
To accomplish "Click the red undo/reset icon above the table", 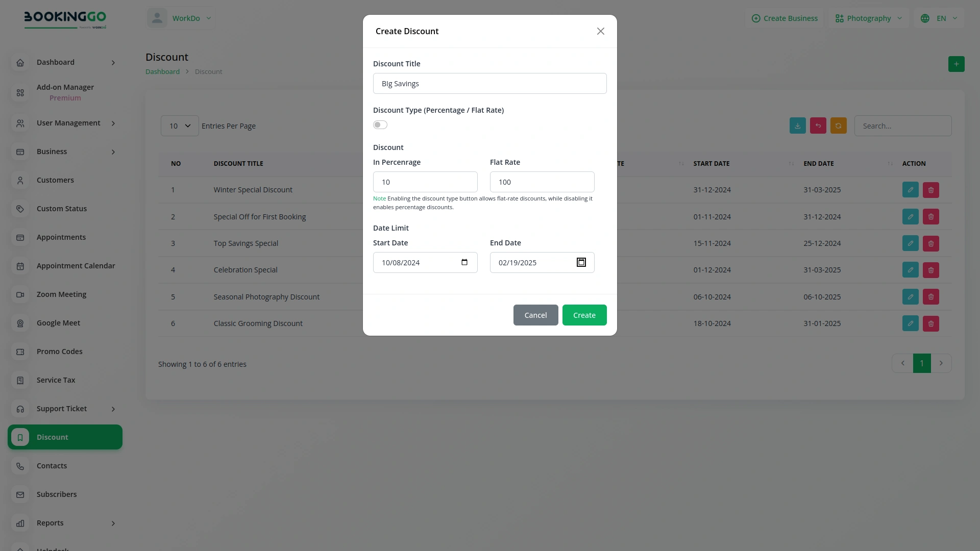I will (818, 126).
